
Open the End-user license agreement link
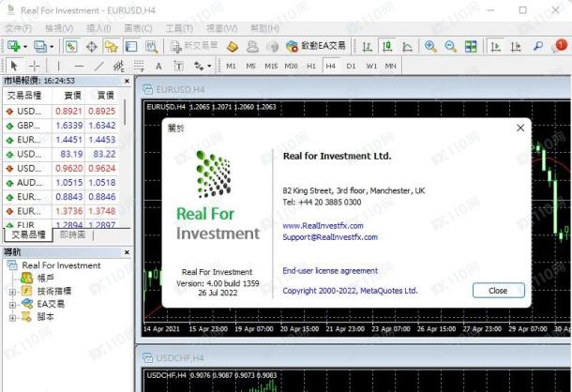330,271
